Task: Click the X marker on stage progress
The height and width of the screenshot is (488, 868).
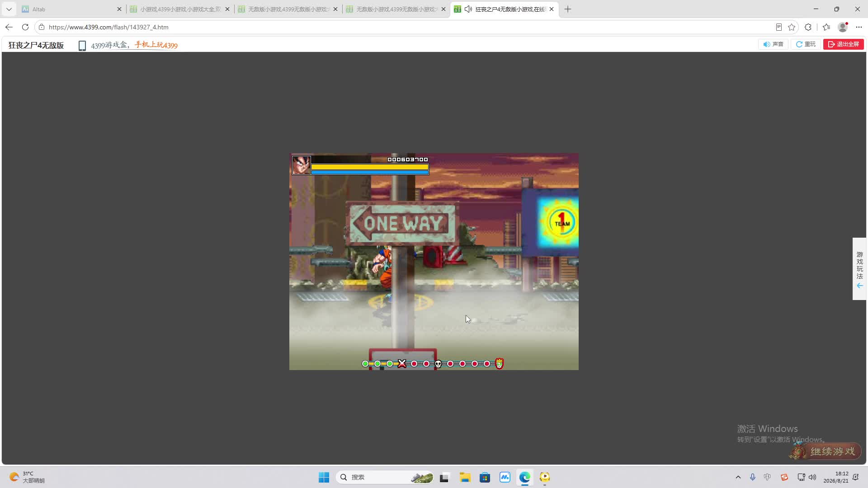Action: pos(402,364)
